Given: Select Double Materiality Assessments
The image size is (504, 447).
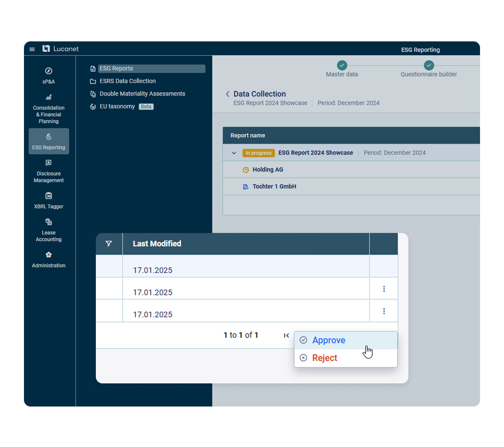Looking at the screenshot, I should click(142, 94).
